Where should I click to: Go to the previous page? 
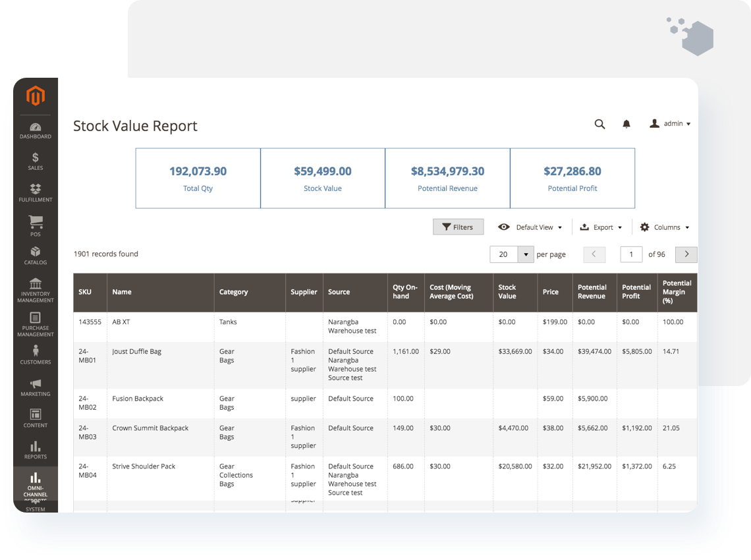pos(594,254)
